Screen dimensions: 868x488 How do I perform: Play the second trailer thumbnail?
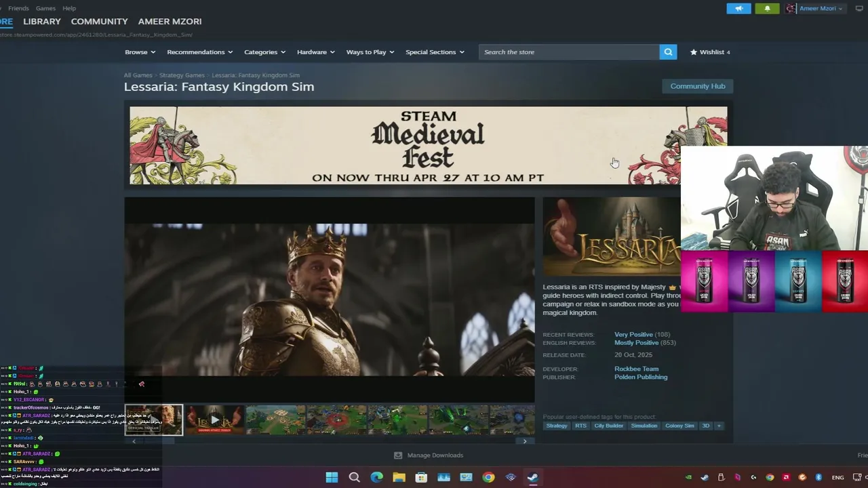coord(215,420)
